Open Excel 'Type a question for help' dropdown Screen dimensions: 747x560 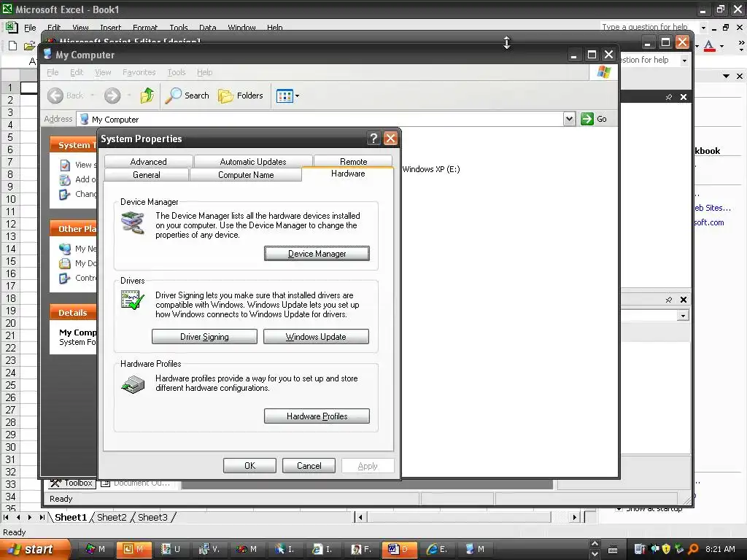coord(703,28)
